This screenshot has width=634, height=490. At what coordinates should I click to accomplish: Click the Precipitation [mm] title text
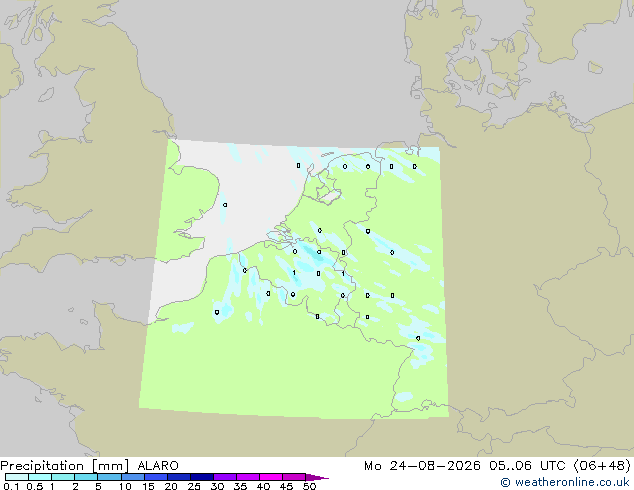[x=65, y=466]
